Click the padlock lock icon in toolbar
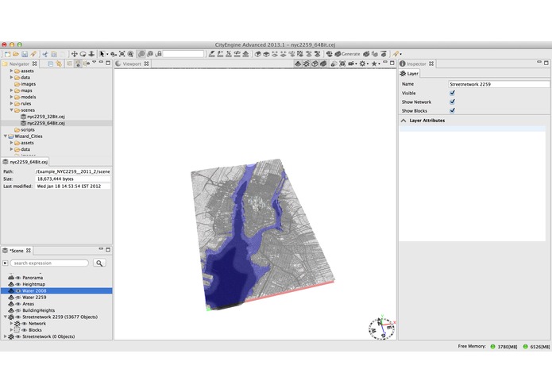Image resolution: width=552 pixels, height=392 pixels. (x=159, y=54)
